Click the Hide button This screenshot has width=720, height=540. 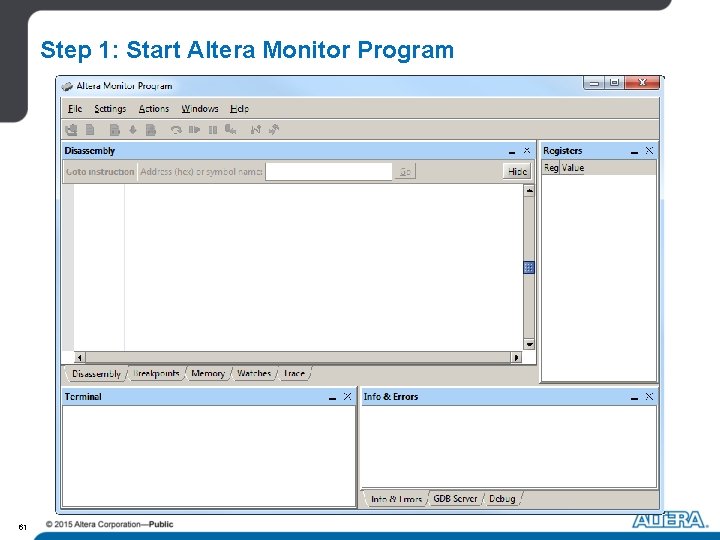coord(517,172)
